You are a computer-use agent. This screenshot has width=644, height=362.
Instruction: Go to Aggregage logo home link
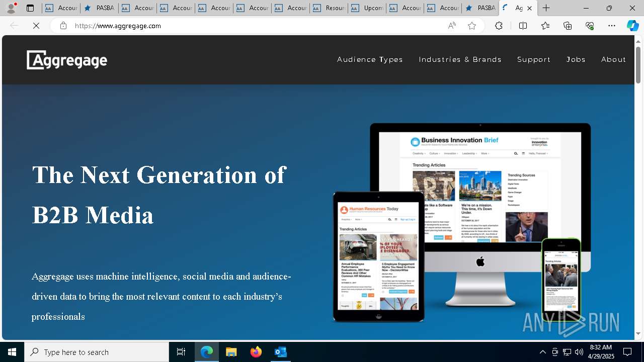pos(67,60)
